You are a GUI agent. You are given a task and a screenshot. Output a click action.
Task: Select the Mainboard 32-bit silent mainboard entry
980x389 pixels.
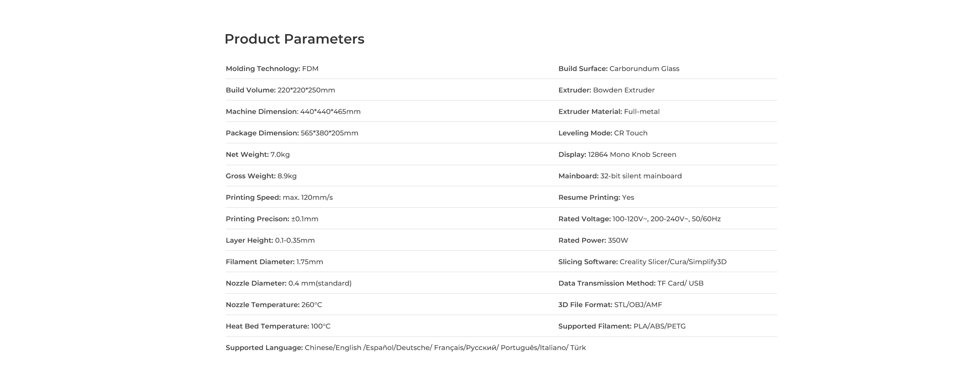(620, 176)
